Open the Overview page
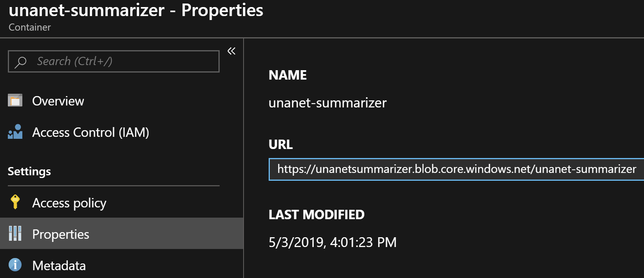This screenshot has height=278, width=644. pyautogui.click(x=58, y=101)
